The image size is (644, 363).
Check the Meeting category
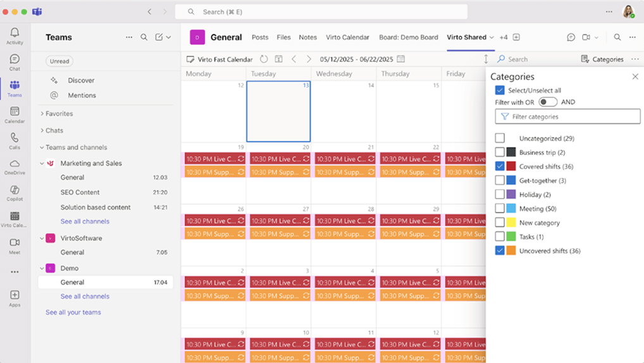click(x=500, y=209)
